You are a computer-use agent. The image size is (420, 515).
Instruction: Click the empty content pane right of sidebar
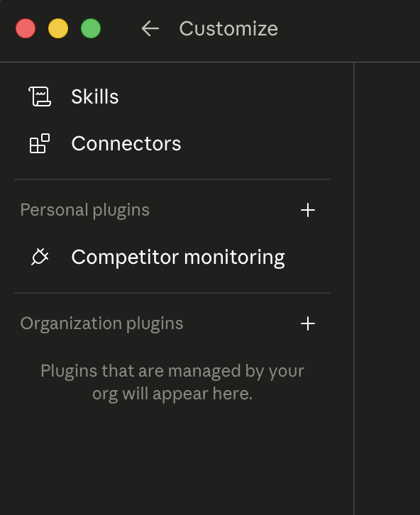[x=387, y=289]
